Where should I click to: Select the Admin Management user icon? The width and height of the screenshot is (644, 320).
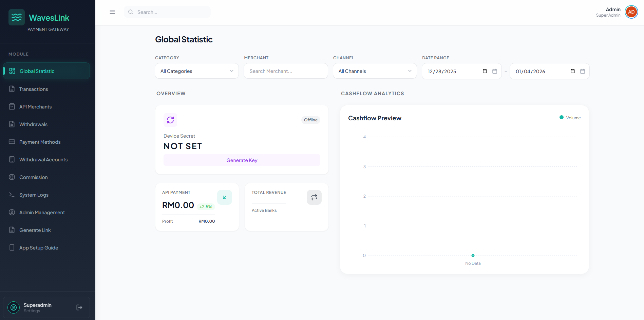coord(12,212)
